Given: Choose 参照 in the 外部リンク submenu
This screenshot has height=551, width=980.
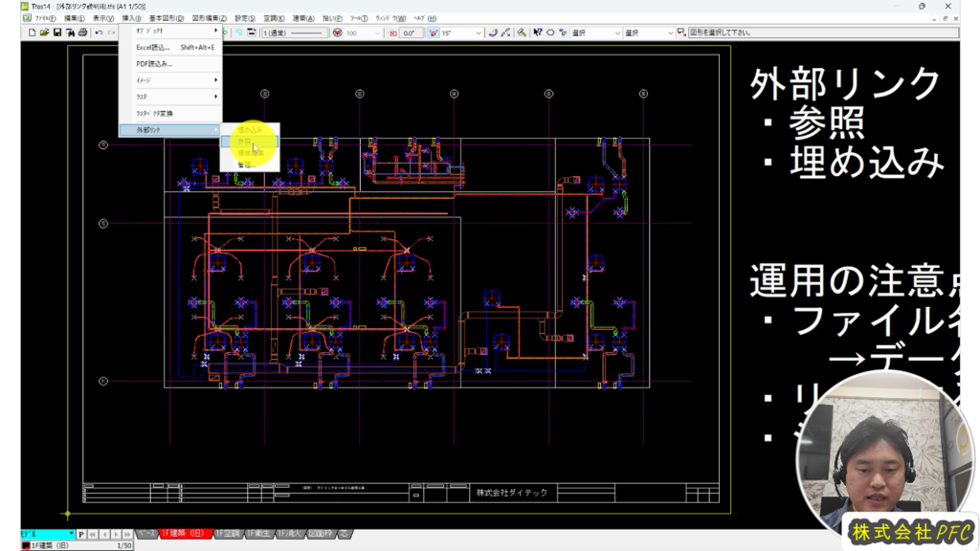Looking at the screenshot, I should click(x=248, y=142).
